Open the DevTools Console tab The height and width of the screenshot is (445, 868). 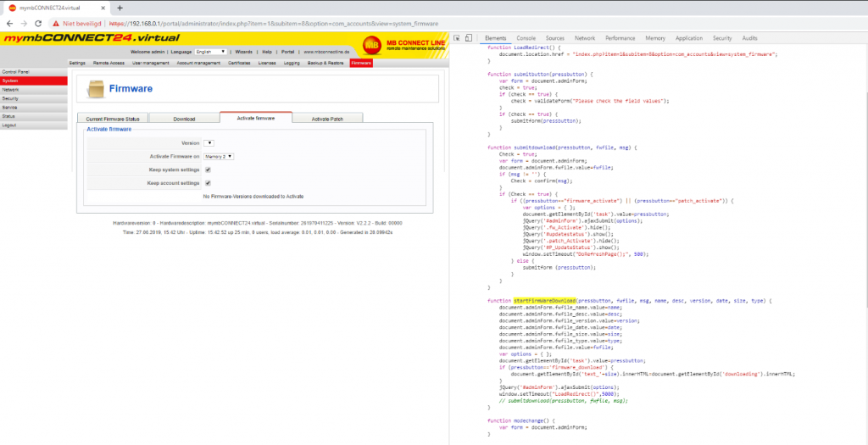pyautogui.click(x=526, y=38)
